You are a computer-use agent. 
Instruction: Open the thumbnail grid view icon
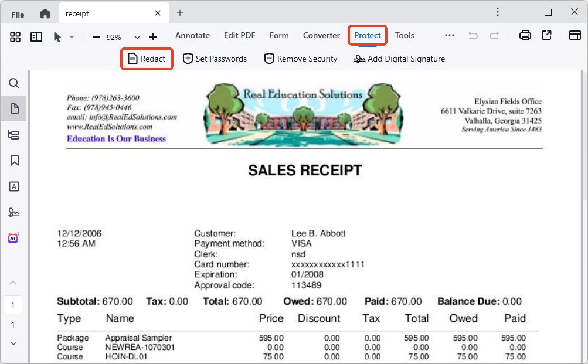[15, 36]
